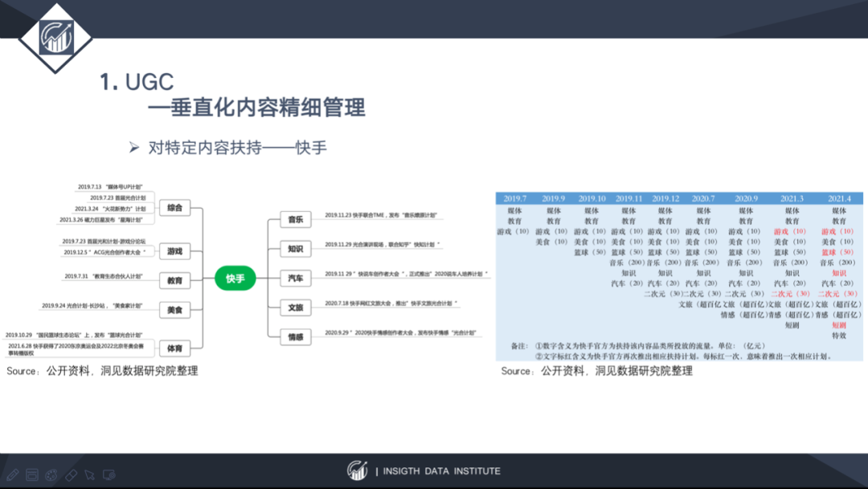868x489 pixels.
Task: Click the green 快手 center node
Action: coord(235,279)
